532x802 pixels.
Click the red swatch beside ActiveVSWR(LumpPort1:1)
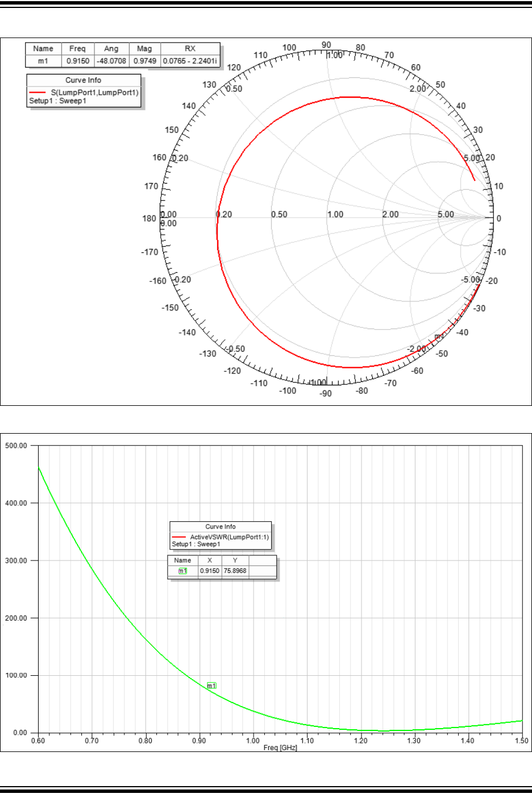click(x=179, y=537)
